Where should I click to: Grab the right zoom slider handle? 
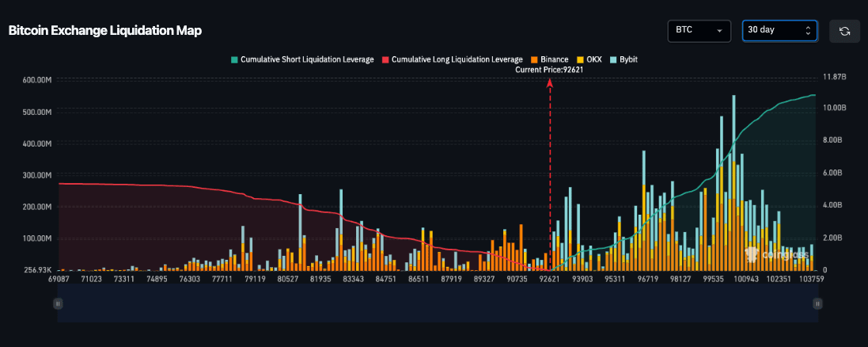coord(817,303)
